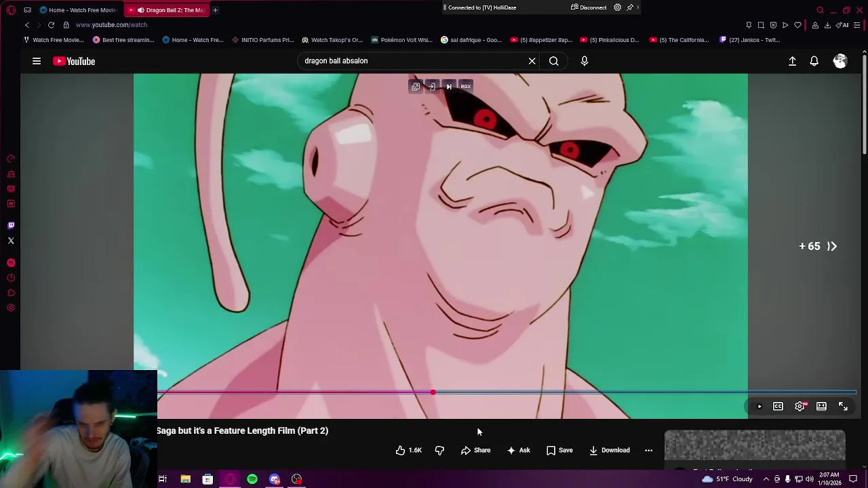The height and width of the screenshot is (488, 868).
Task: Toggle the RGX overlay button
Action: pos(465,87)
